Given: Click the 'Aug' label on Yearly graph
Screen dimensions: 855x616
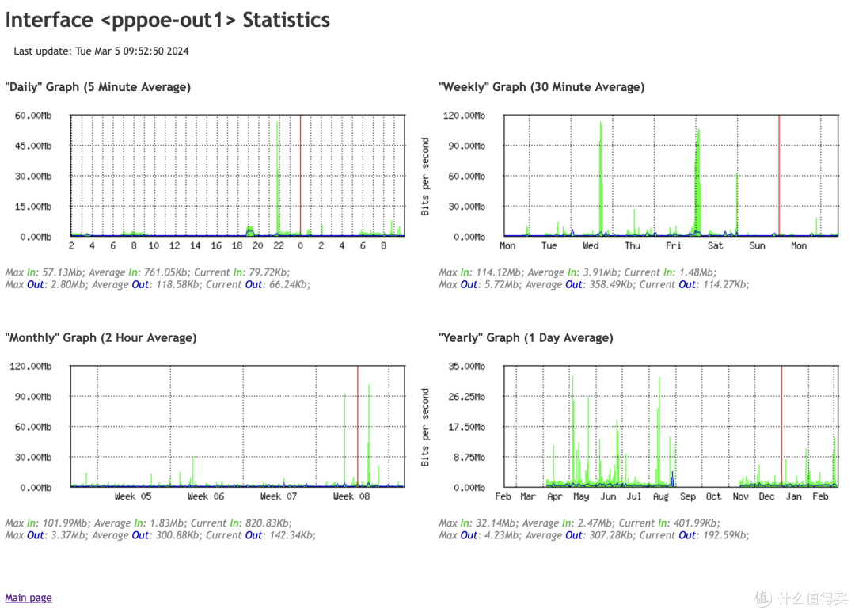Looking at the screenshot, I should click(x=661, y=496).
